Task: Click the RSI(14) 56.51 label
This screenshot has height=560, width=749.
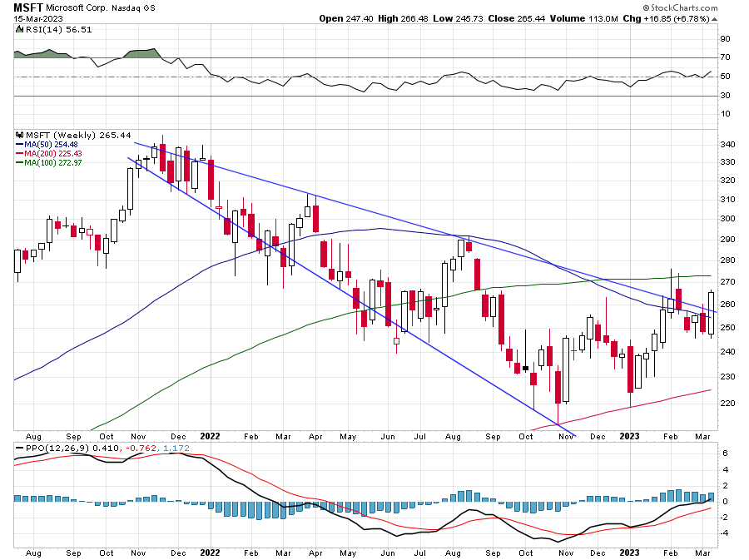Action: [x=59, y=29]
